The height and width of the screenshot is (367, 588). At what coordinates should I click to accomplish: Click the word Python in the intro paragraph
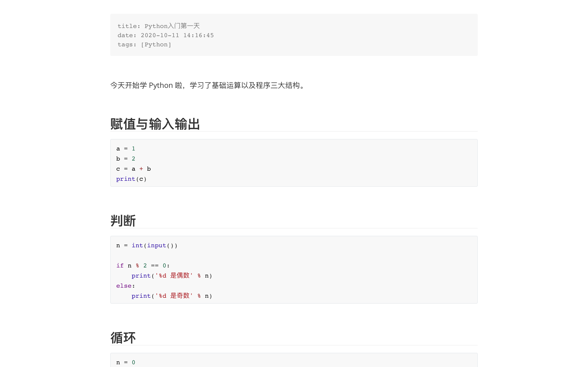click(161, 85)
